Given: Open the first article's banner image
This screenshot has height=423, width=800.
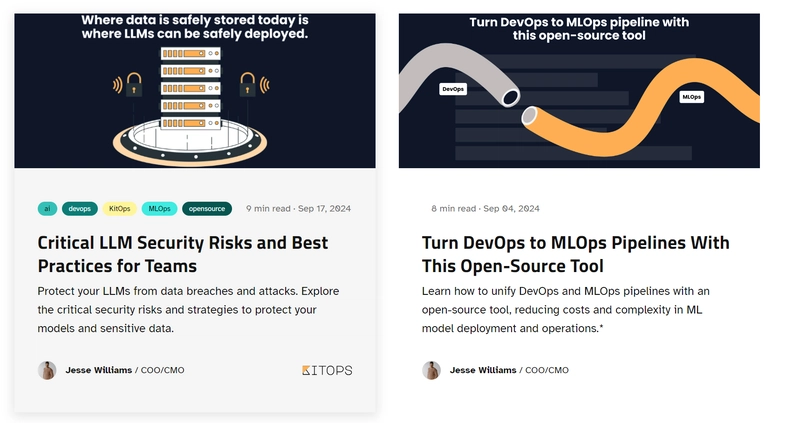Looking at the screenshot, I should coord(195,90).
